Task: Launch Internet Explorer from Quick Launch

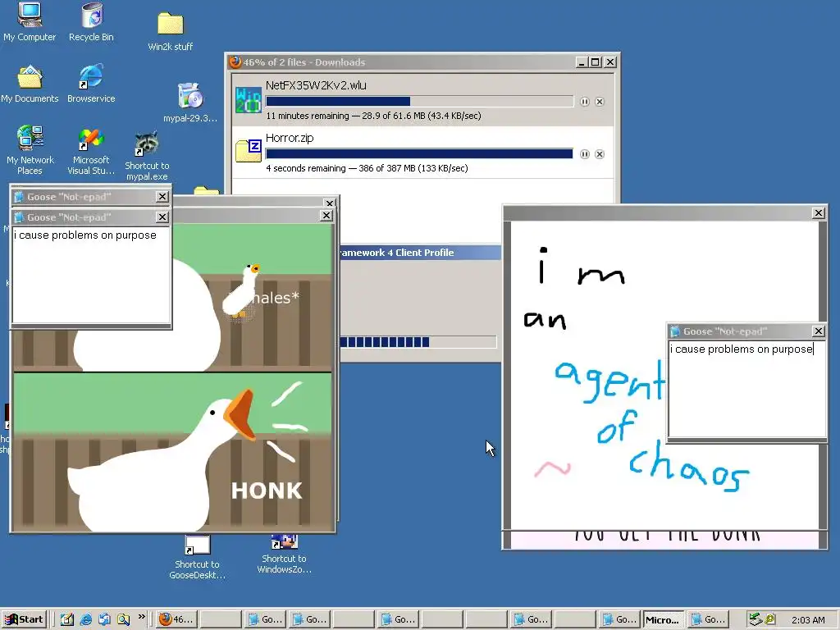Action: [85, 619]
